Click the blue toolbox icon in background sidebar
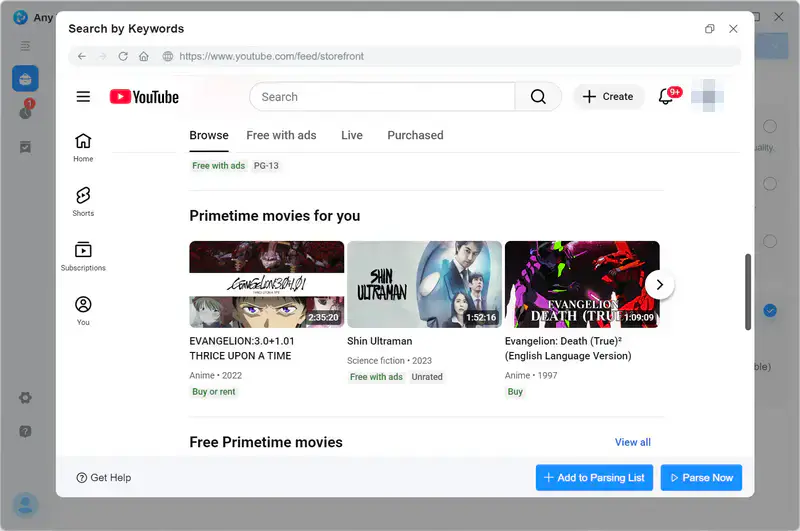800x531 pixels. (25, 79)
